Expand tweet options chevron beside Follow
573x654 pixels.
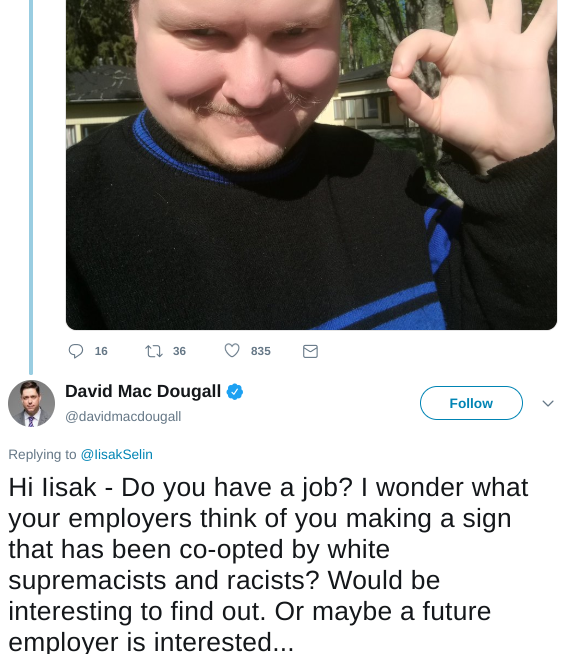[548, 403]
